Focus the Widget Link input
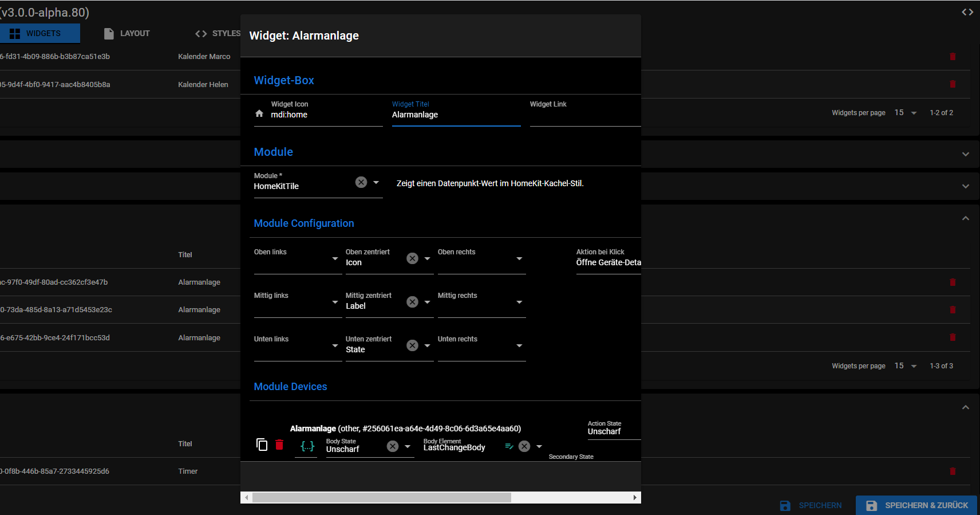 585,115
